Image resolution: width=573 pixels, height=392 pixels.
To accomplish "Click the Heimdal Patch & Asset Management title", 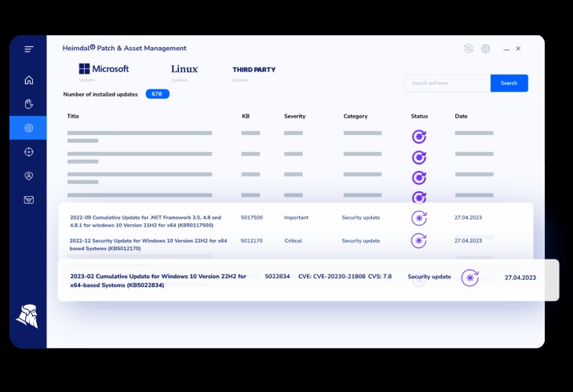I will coord(124,48).
